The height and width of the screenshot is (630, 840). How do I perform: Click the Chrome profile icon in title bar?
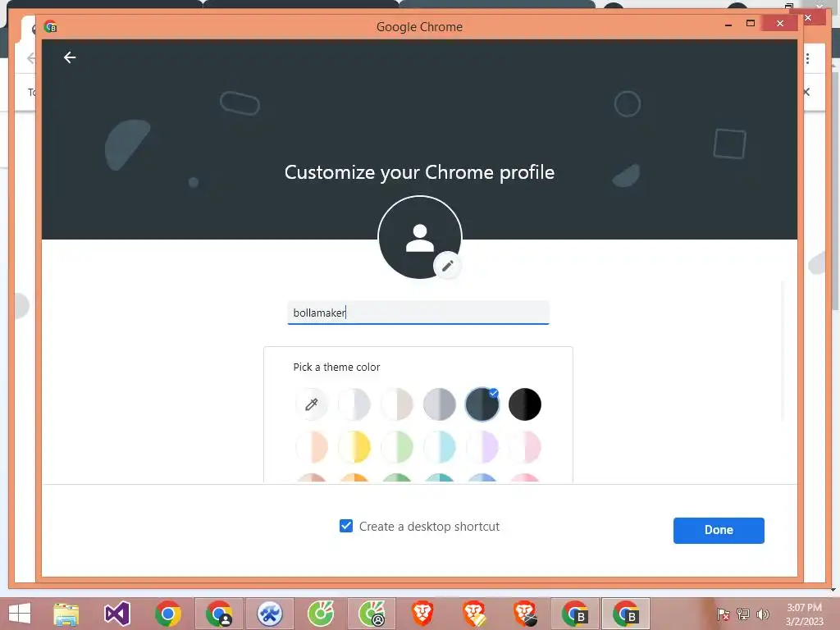tap(50, 26)
